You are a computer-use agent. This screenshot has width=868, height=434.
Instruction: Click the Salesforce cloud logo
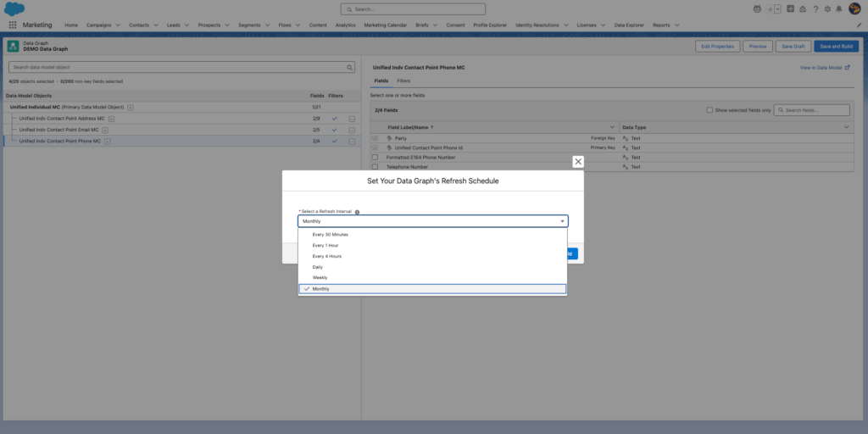click(14, 8)
